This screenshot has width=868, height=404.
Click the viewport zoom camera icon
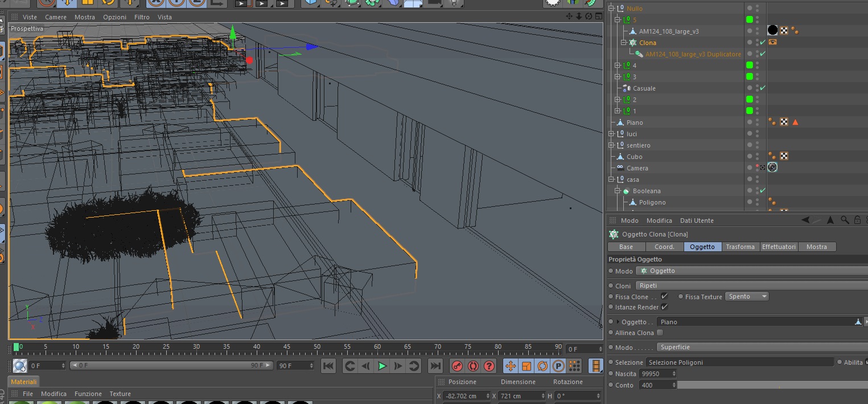579,17
